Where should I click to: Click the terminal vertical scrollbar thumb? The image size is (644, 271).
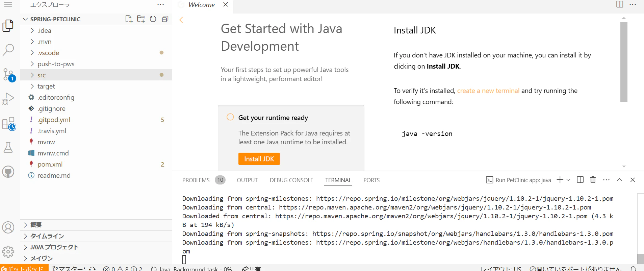click(x=641, y=258)
